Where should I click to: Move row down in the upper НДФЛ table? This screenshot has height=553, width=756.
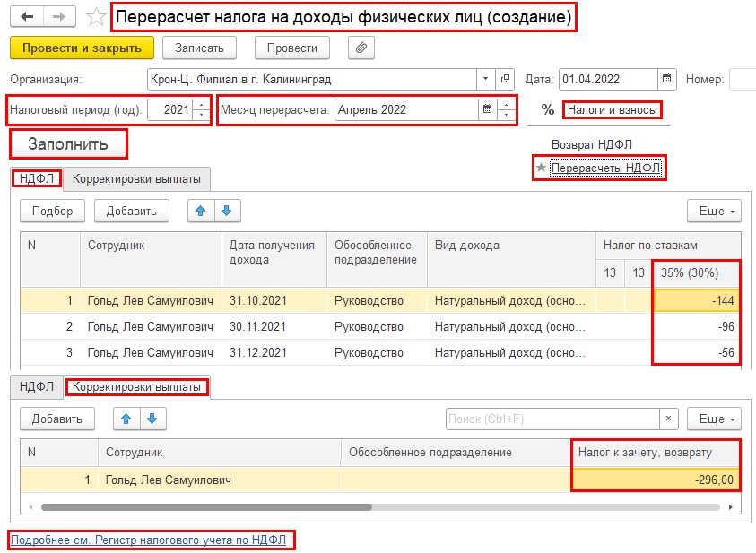click(x=226, y=211)
